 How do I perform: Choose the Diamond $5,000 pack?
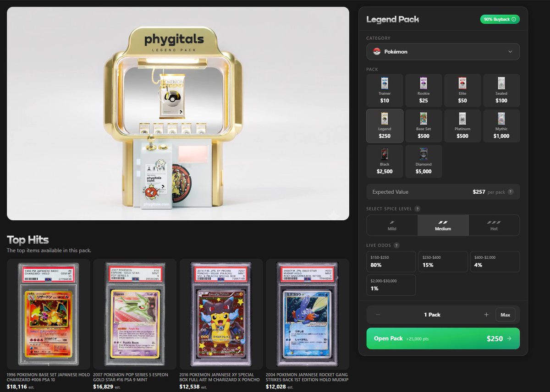click(x=423, y=161)
